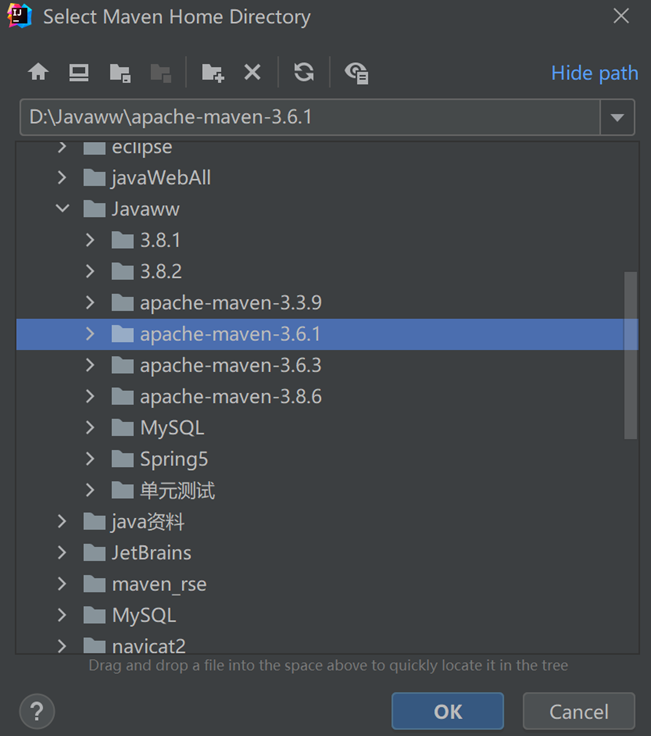Expand the maven_rse folder chevron
The image size is (651, 736).
tap(62, 584)
